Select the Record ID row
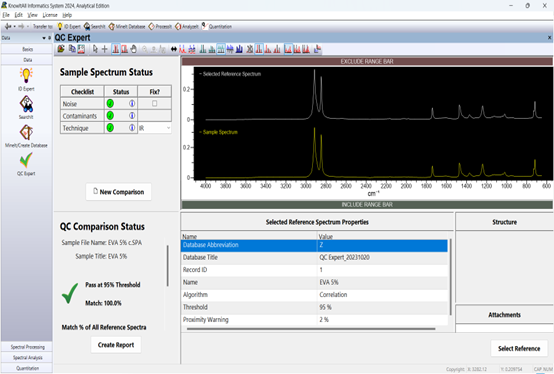554x374 pixels. pos(314,270)
